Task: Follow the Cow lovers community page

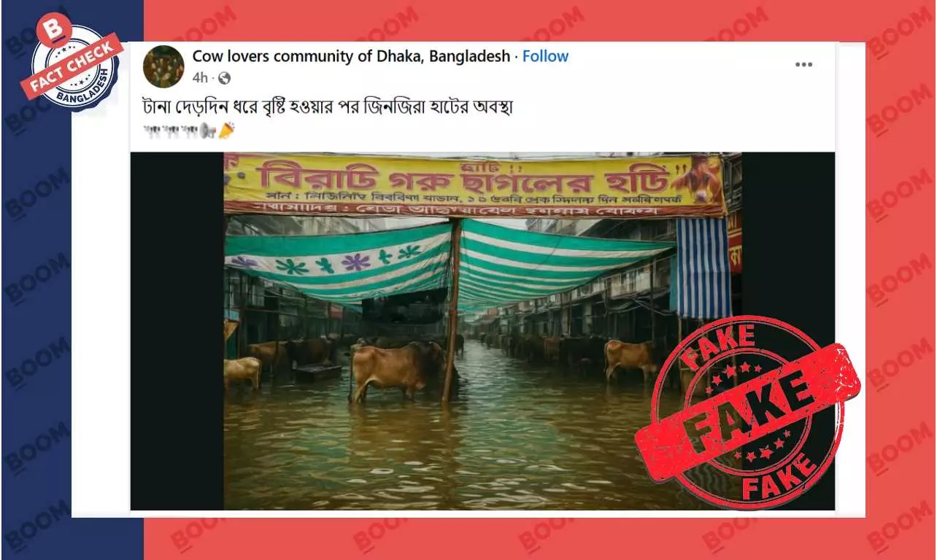Action: [x=545, y=56]
